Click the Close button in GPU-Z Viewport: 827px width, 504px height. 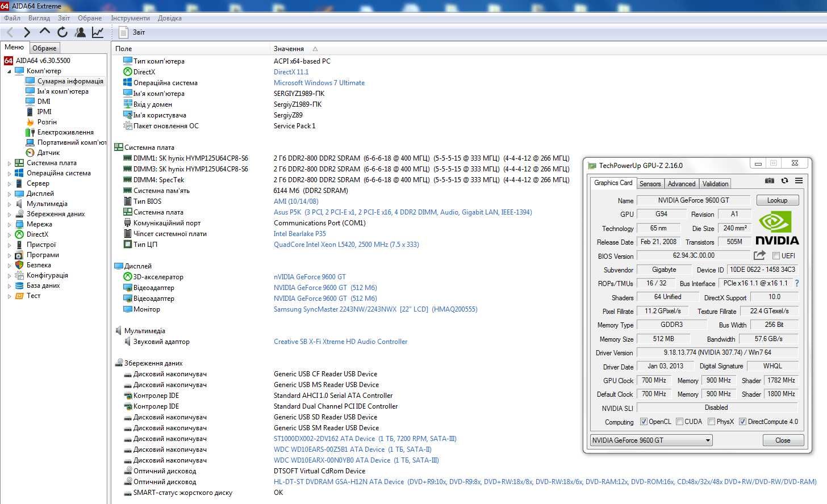click(x=783, y=440)
